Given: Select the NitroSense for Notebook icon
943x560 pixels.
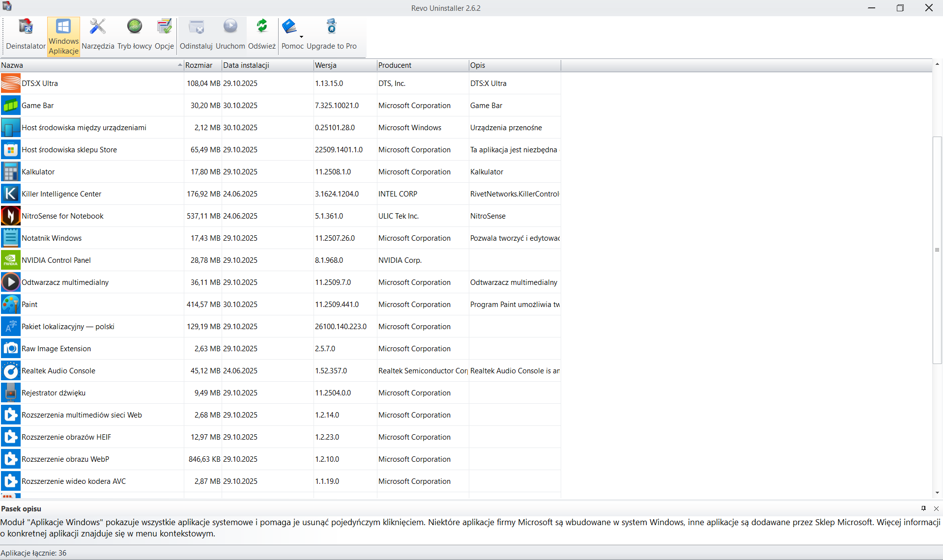Looking at the screenshot, I should 10,216.
